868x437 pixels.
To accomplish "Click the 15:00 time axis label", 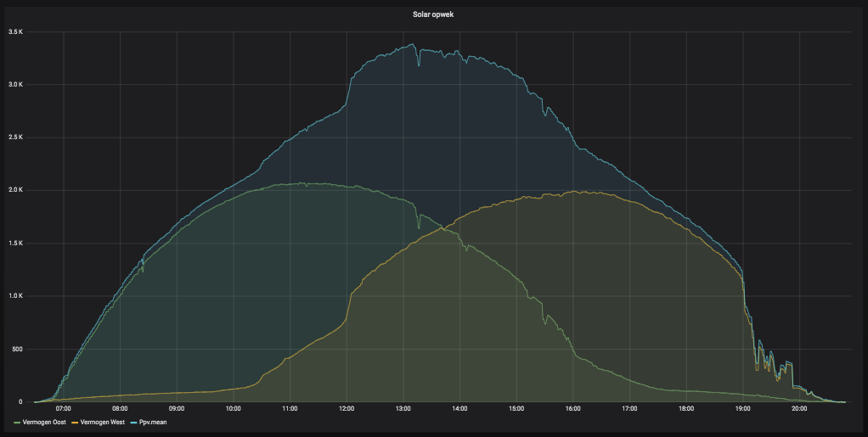I will (x=516, y=409).
